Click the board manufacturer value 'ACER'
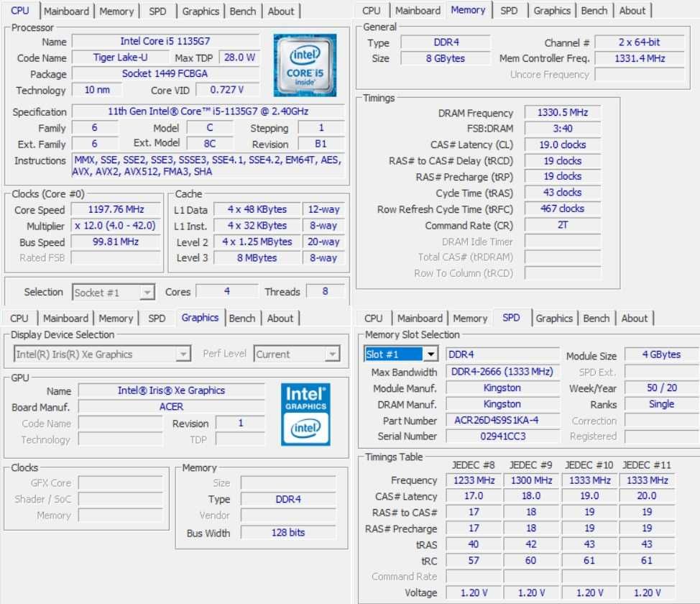The image size is (700, 604). click(x=172, y=406)
